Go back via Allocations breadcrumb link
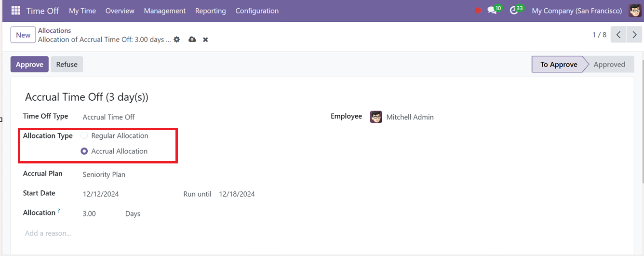The height and width of the screenshot is (256, 644). coord(54,30)
